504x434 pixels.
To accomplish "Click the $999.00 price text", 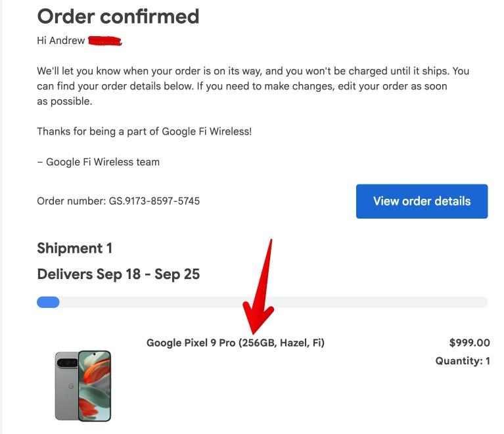I will point(469,343).
